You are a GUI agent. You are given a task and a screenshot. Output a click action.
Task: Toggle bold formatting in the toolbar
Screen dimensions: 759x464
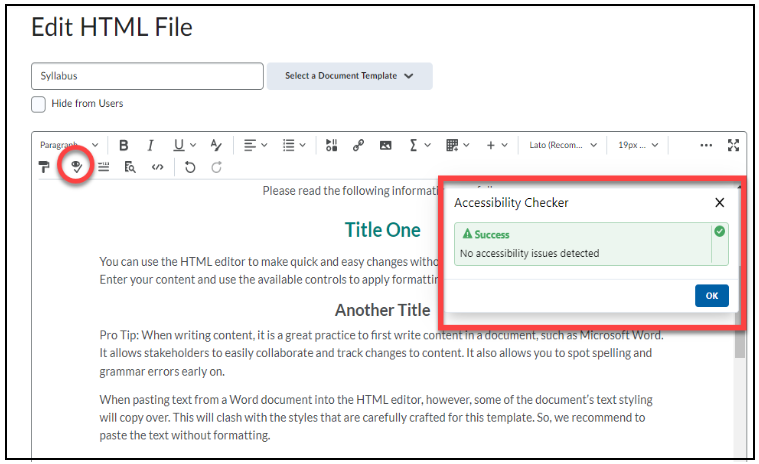click(x=124, y=146)
